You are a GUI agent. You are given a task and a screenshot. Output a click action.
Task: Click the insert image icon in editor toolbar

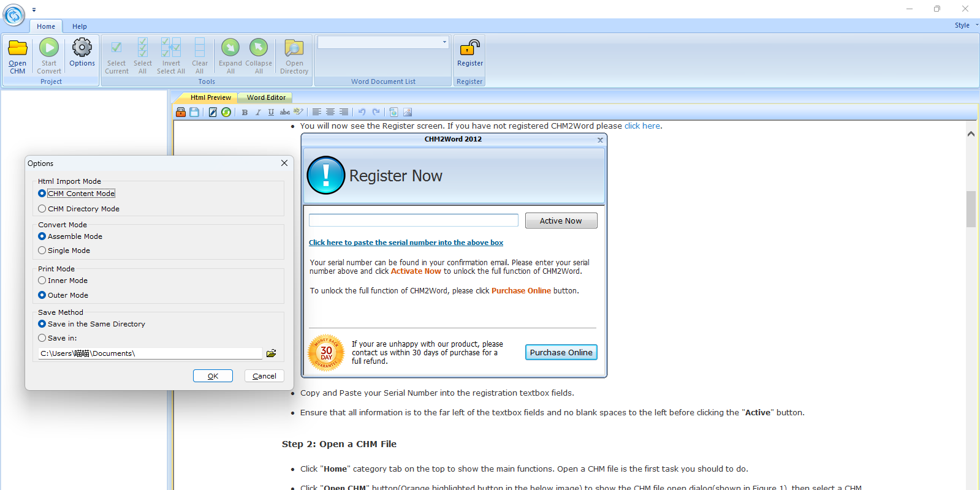coord(408,112)
